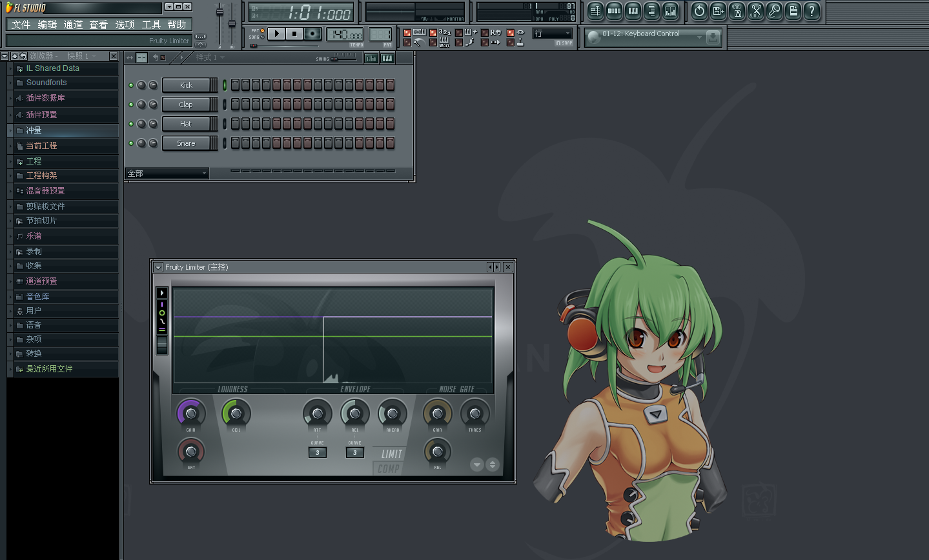The width and height of the screenshot is (929, 560).
Task: Open the browser panel menu arrow
Action: [x=5, y=56]
